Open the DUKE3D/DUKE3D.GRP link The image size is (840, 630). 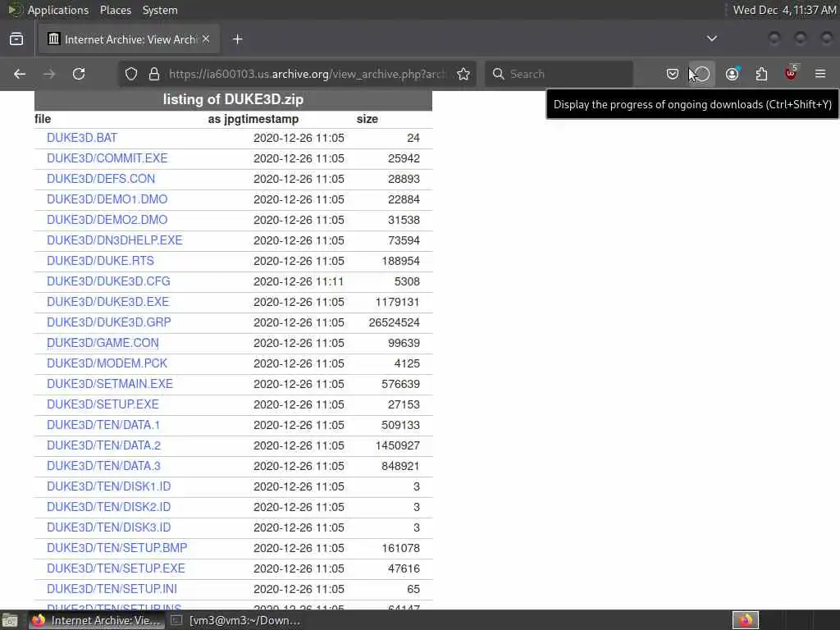[109, 322]
